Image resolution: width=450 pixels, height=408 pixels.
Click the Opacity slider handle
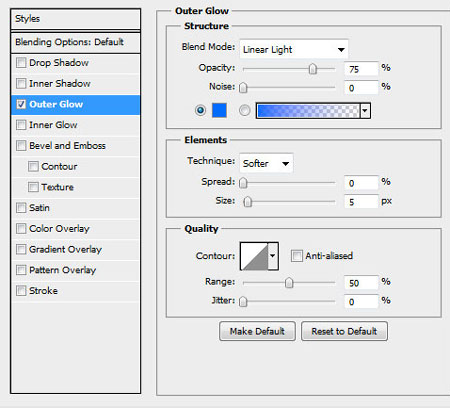point(313,69)
